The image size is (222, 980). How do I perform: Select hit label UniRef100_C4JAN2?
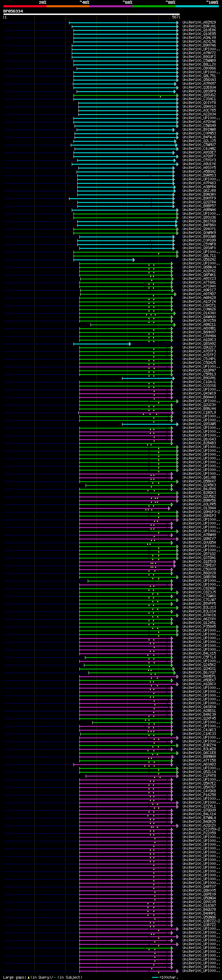[x=199, y=148]
